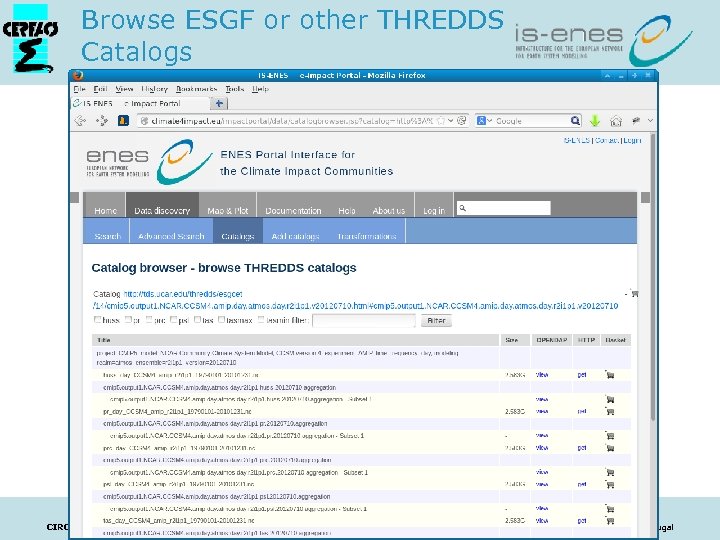Click the pin icon in the Firefox toolbar
The image size is (720, 540).
tap(636, 121)
